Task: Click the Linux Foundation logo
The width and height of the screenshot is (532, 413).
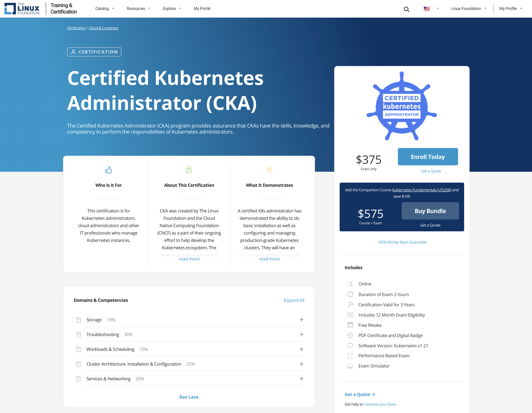Action: coord(22,9)
